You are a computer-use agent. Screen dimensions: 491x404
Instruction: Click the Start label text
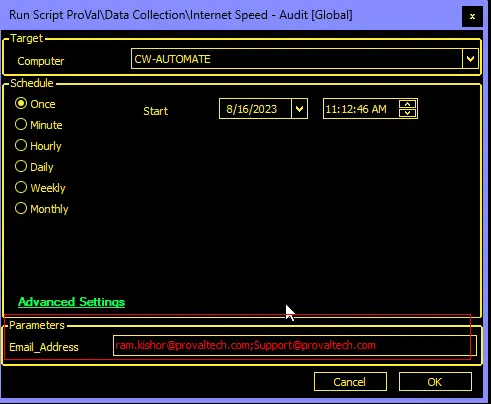coord(156,111)
